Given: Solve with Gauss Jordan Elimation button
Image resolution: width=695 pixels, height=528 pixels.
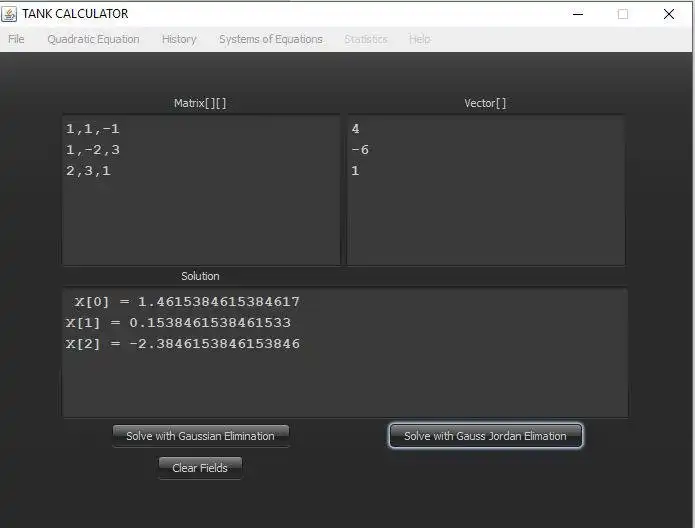Looking at the screenshot, I should pos(485,436).
